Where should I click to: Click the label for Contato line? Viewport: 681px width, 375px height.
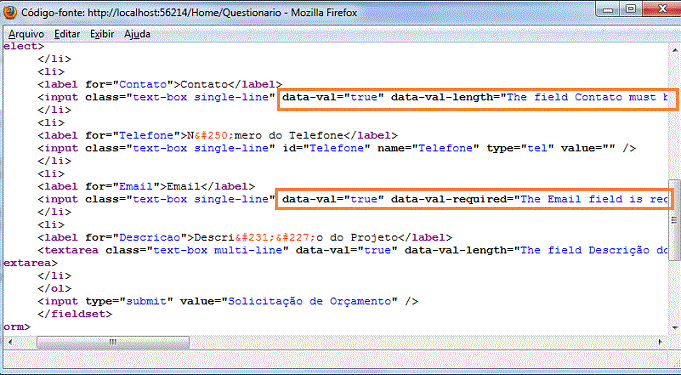tap(160, 84)
